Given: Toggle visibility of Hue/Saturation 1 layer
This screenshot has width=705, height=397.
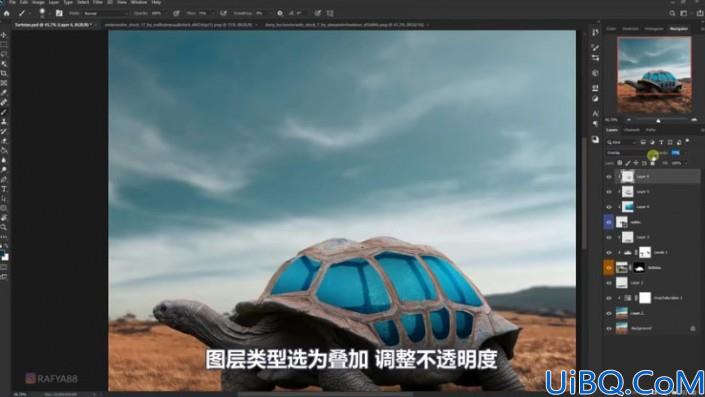Looking at the screenshot, I should point(609,298).
